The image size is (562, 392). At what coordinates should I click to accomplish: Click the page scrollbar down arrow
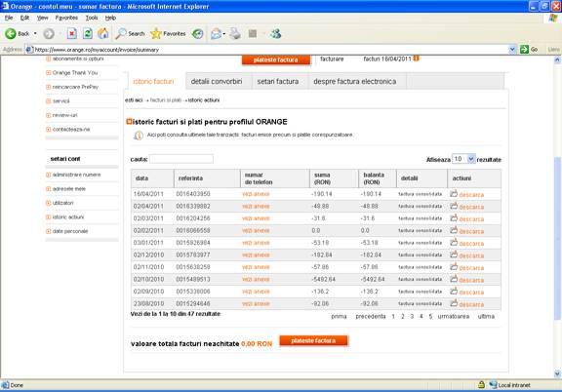point(557,373)
